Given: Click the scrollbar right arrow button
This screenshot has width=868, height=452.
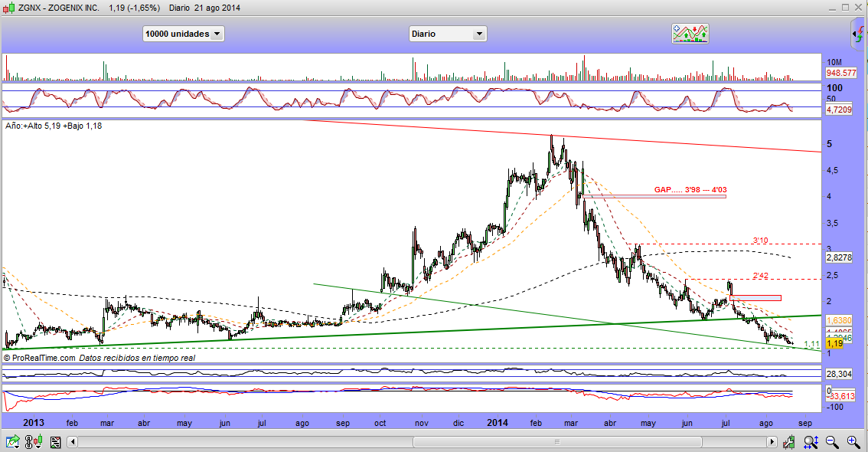Looking at the screenshot, I should click(x=772, y=442).
